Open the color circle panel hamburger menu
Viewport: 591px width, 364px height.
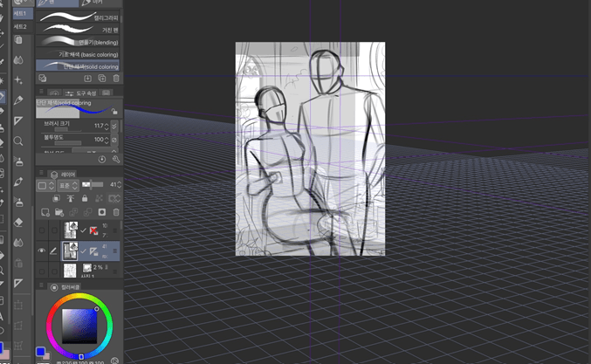pos(41,285)
